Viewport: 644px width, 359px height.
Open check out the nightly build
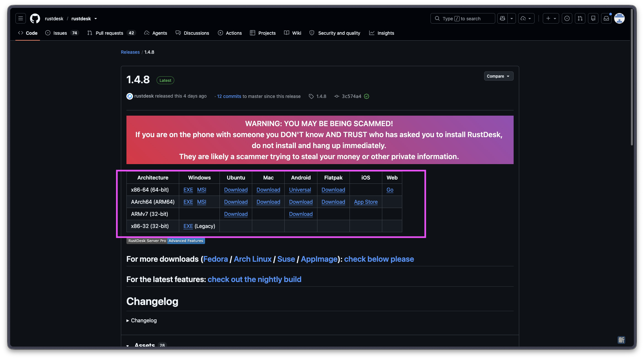(255, 279)
